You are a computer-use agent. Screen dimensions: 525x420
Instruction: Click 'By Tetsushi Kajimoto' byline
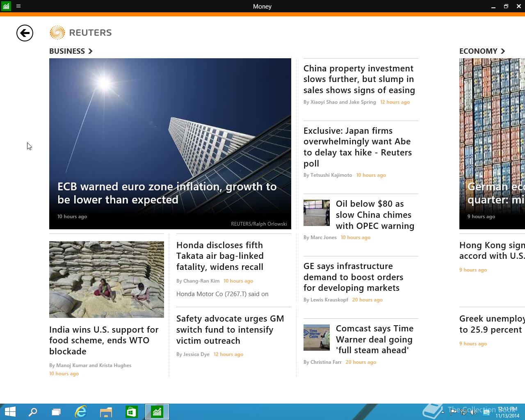coord(328,175)
